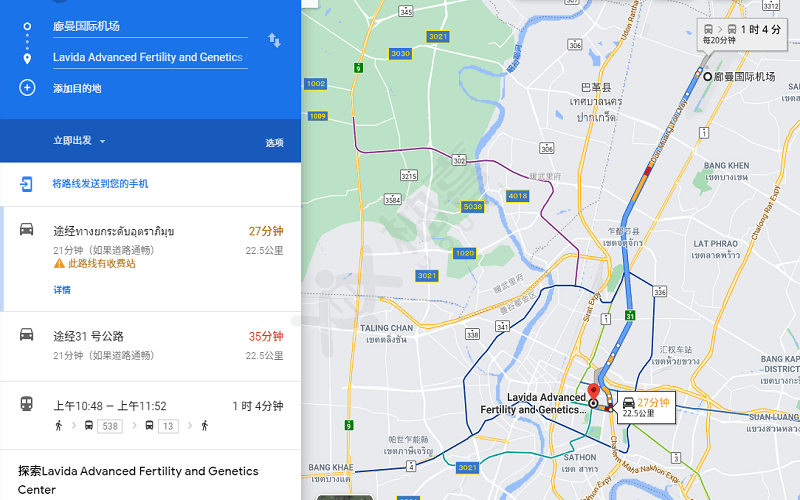Click the add destination plus icon
The height and width of the screenshot is (500, 800).
[x=27, y=88]
